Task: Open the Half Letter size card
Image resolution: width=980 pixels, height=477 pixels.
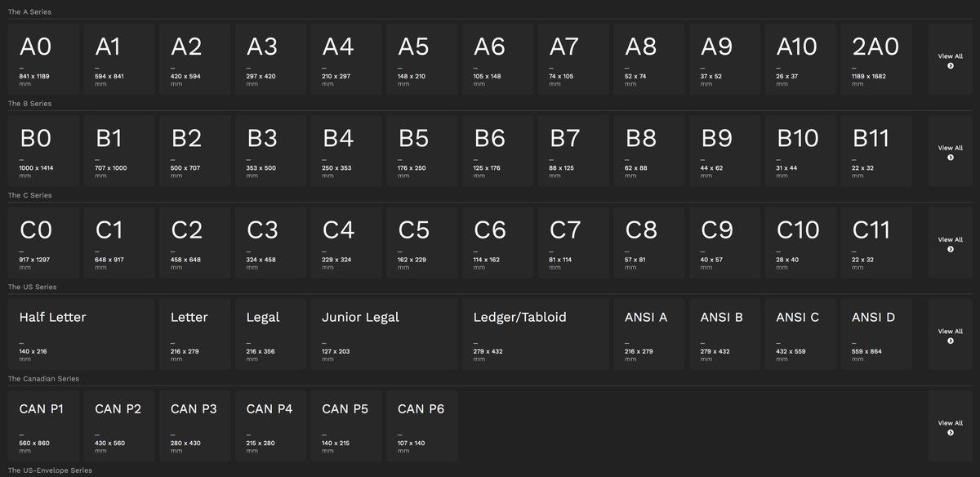Action: click(81, 334)
